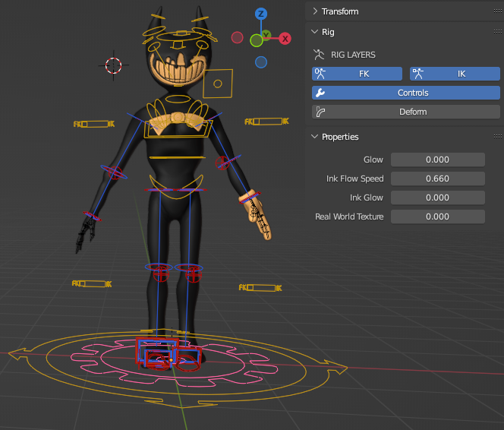Click the RIG LAYERS armature icon

point(319,55)
